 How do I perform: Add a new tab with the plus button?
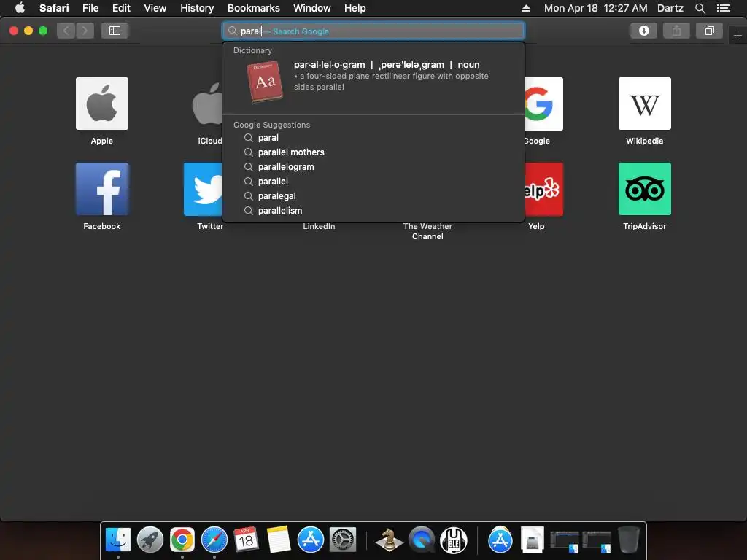click(x=738, y=35)
